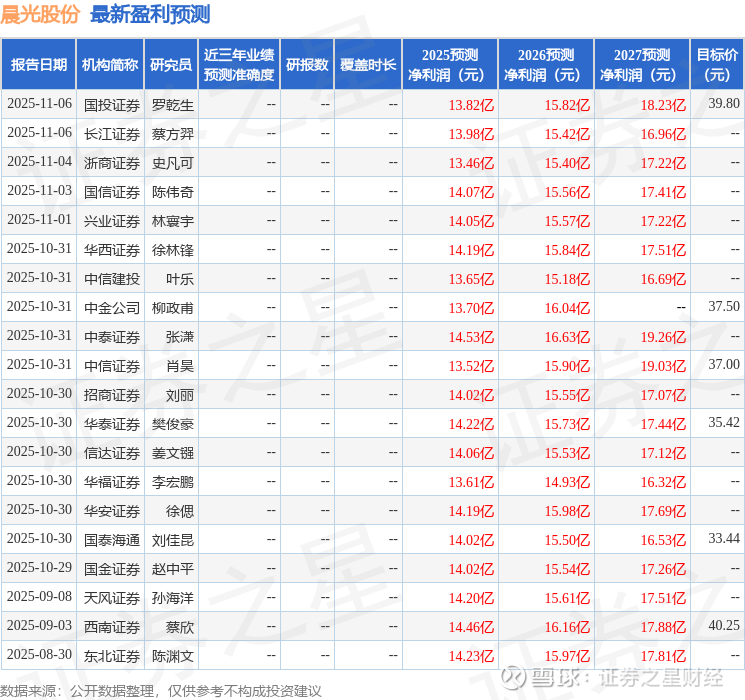Click target price 35.42
745x700 pixels.
coord(724,422)
